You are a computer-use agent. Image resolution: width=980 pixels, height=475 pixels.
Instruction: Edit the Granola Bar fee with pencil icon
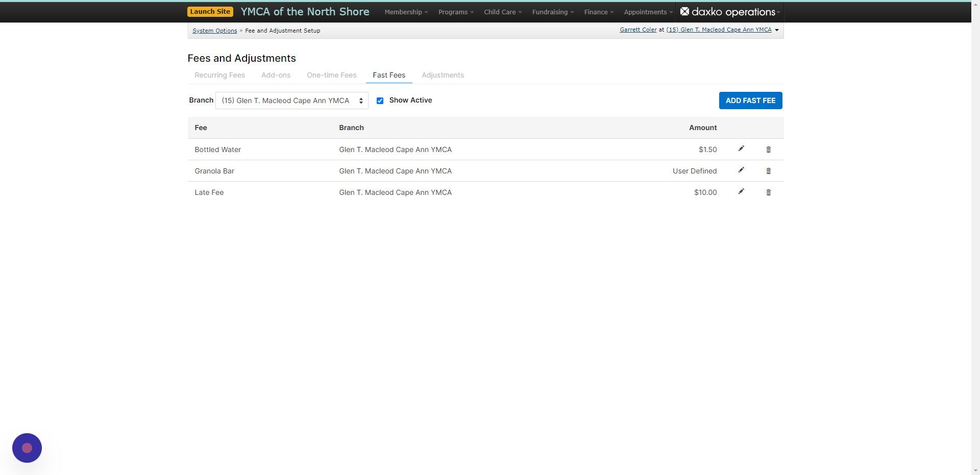click(x=741, y=170)
